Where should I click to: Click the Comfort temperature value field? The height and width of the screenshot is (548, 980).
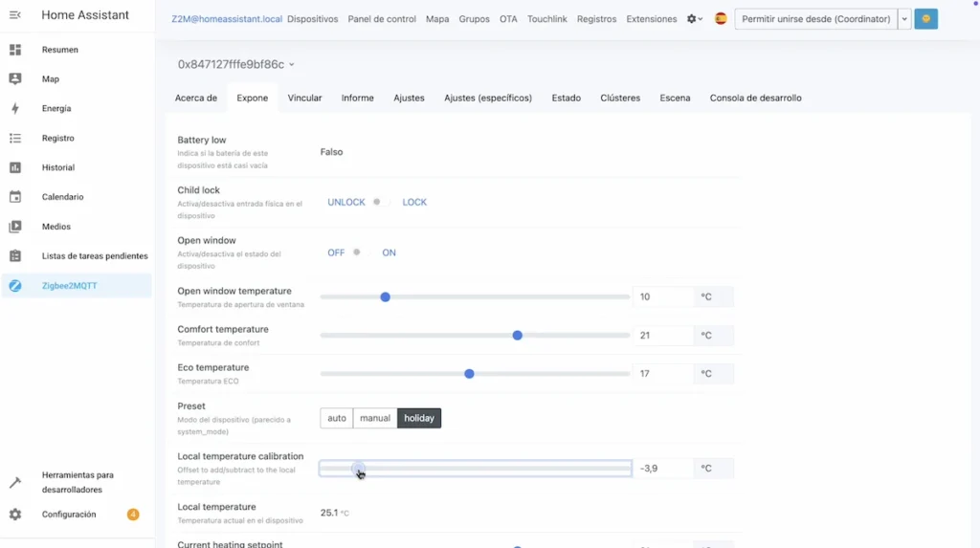[662, 336]
